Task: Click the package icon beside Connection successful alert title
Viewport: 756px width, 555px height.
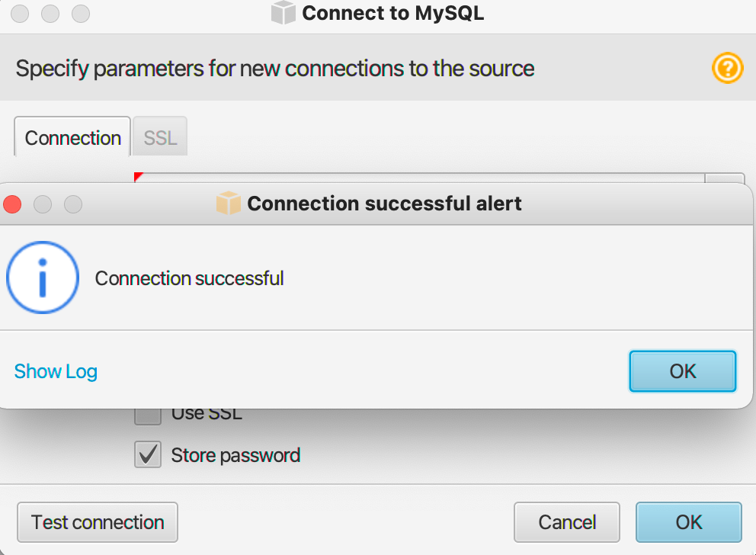Action: pyautogui.click(x=228, y=203)
